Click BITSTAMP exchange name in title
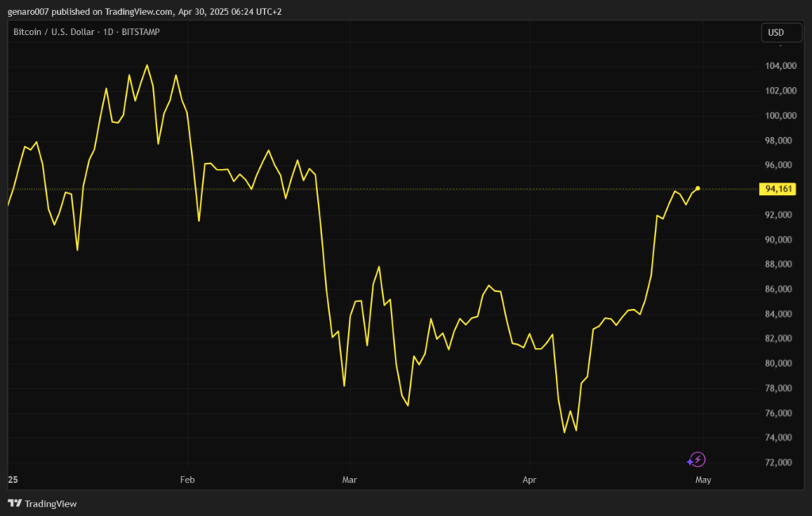Screen dimensions: 812x516 pos(139,32)
